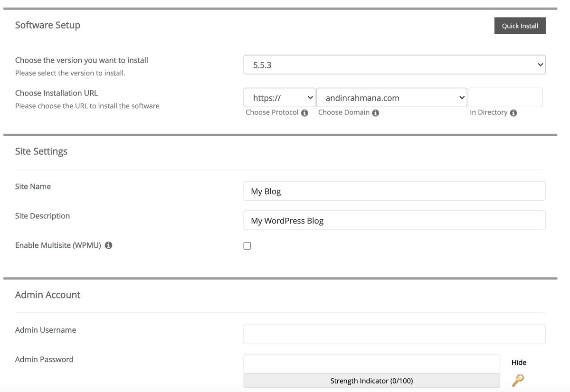Screen dimensions: 570x392
Task: Focus the Admin Username field
Action: (394, 334)
